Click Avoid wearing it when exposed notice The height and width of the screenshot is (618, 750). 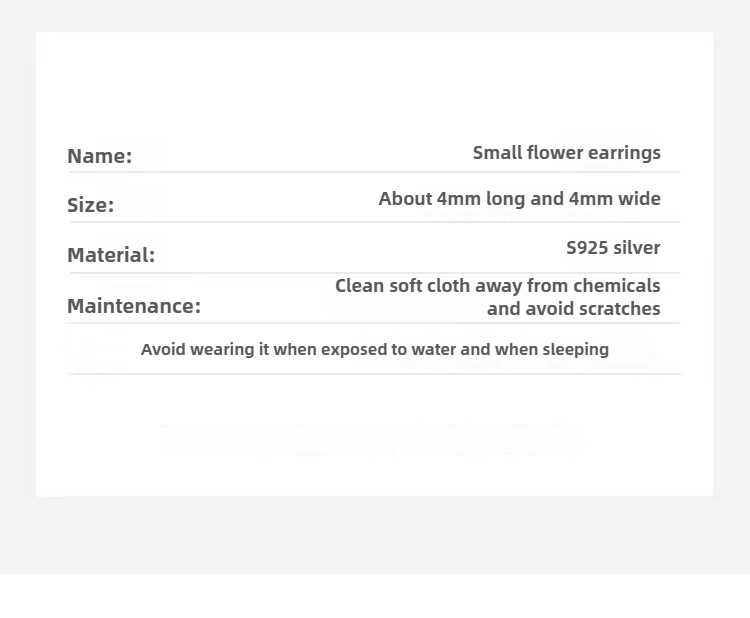coord(375,349)
